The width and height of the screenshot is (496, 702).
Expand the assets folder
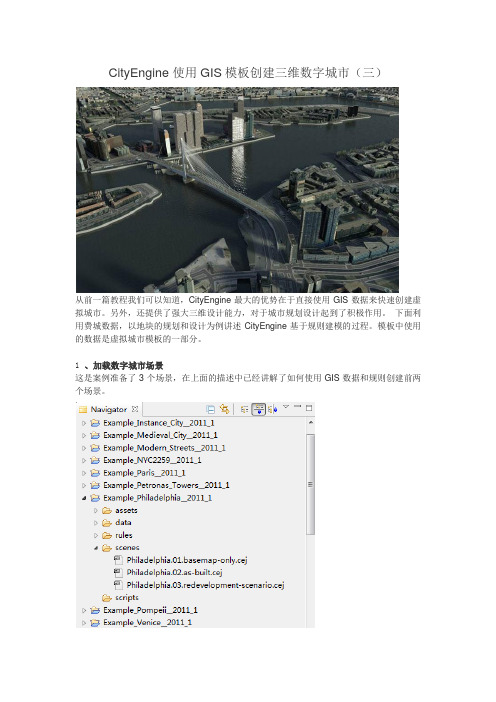point(95,510)
